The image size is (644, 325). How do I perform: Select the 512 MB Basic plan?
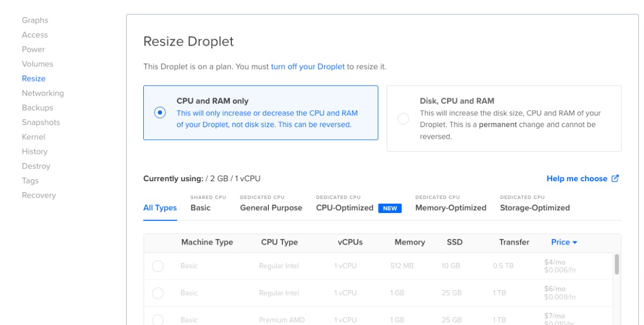click(157, 266)
